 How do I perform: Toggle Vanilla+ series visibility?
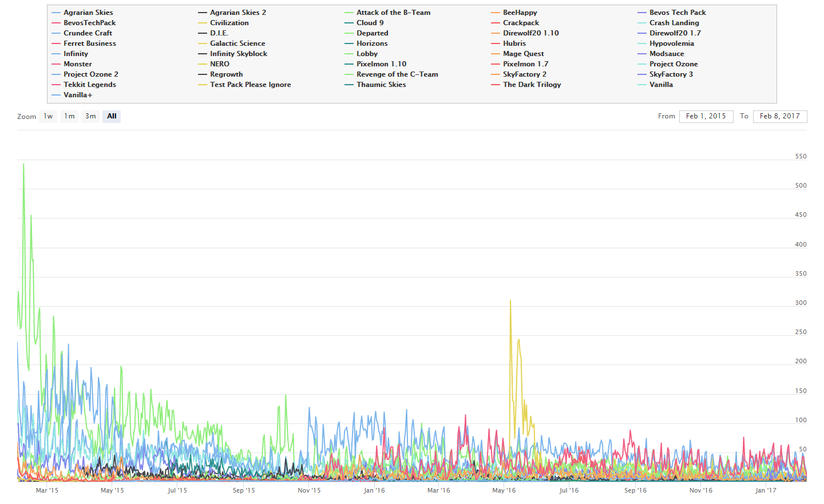point(72,95)
